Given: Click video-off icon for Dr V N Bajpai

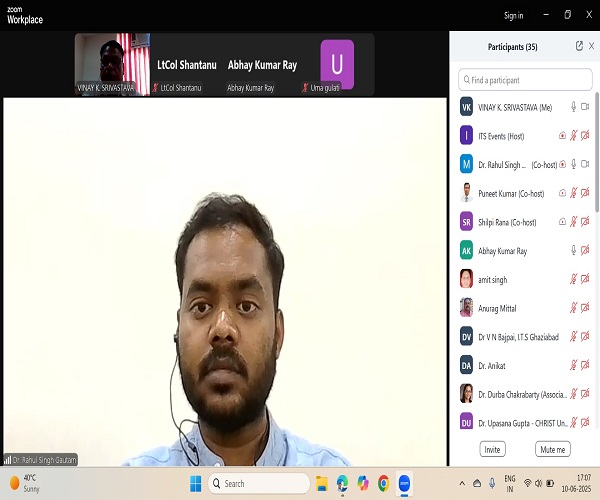Looking at the screenshot, I should (x=585, y=336).
